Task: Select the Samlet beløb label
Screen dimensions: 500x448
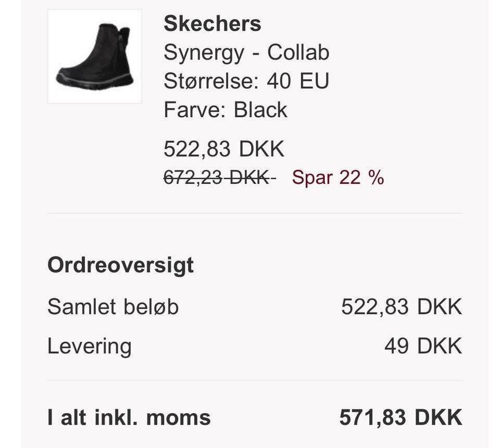Action: pos(113,307)
